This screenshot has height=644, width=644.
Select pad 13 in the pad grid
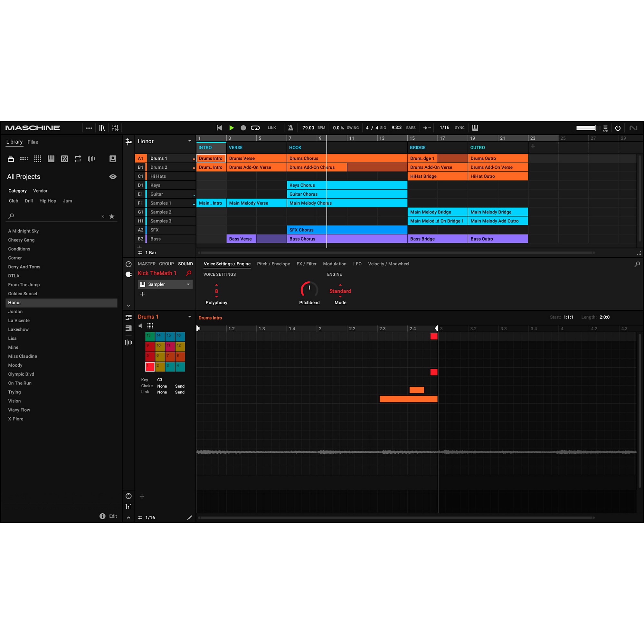[149, 336]
